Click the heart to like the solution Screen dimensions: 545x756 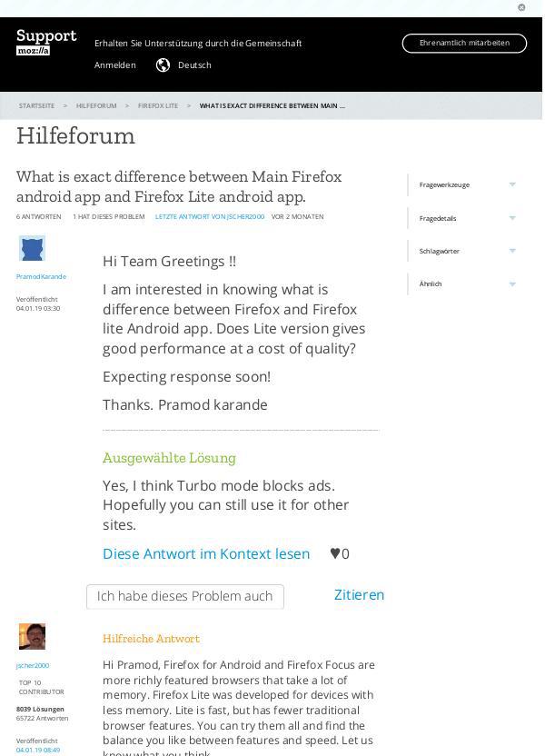[335, 553]
